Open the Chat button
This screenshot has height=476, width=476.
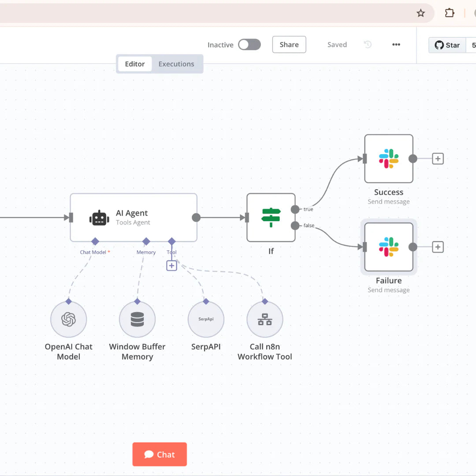[160, 454]
